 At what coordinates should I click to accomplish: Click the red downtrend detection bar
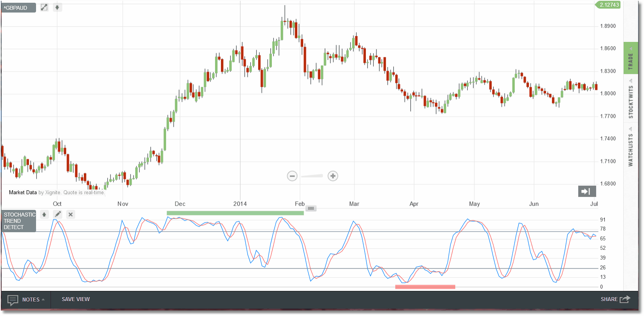pos(425,287)
